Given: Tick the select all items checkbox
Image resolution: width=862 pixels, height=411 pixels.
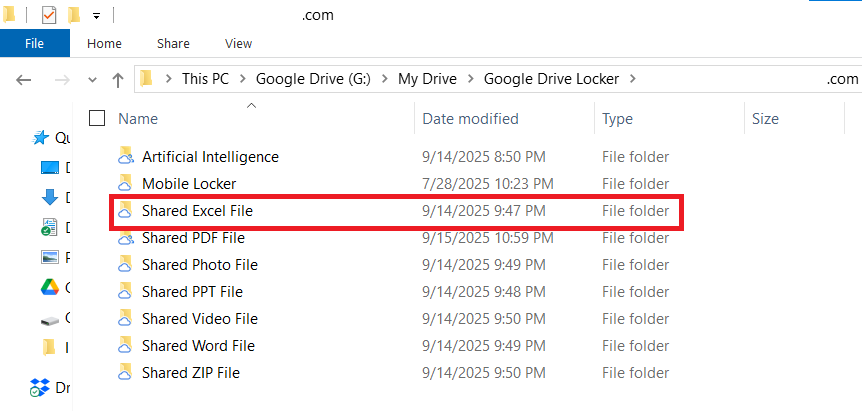Looking at the screenshot, I should coord(97,119).
